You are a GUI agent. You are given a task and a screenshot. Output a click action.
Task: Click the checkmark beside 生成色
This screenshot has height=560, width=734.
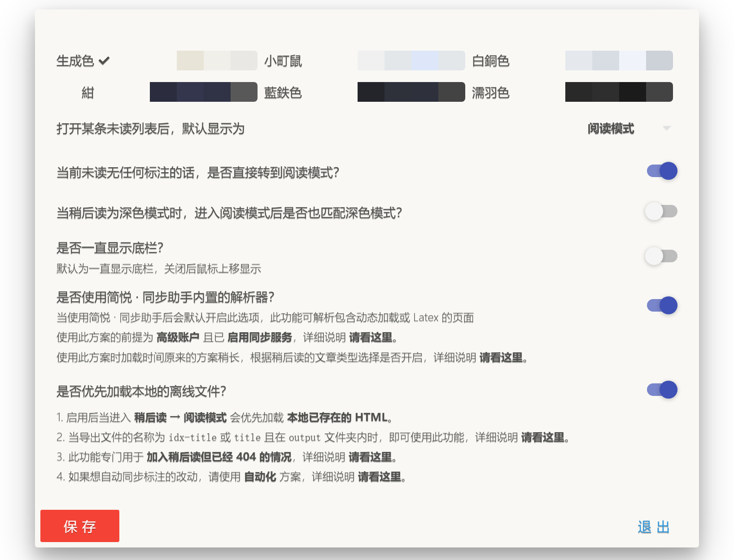tap(105, 61)
